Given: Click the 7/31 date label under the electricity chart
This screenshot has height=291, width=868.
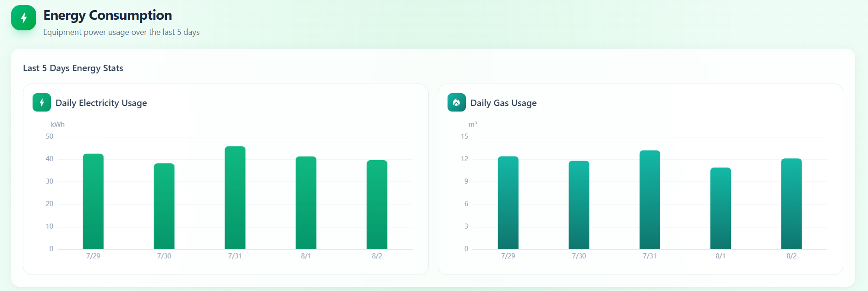Looking at the screenshot, I should pyautogui.click(x=235, y=256).
